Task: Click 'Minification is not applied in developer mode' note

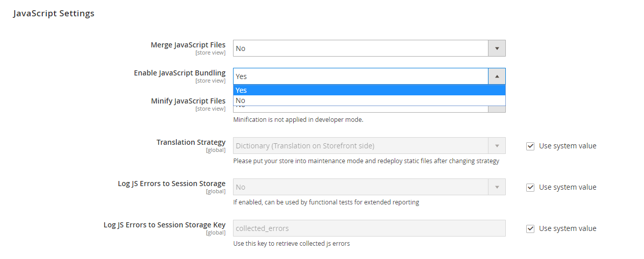Action: tap(298, 120)
